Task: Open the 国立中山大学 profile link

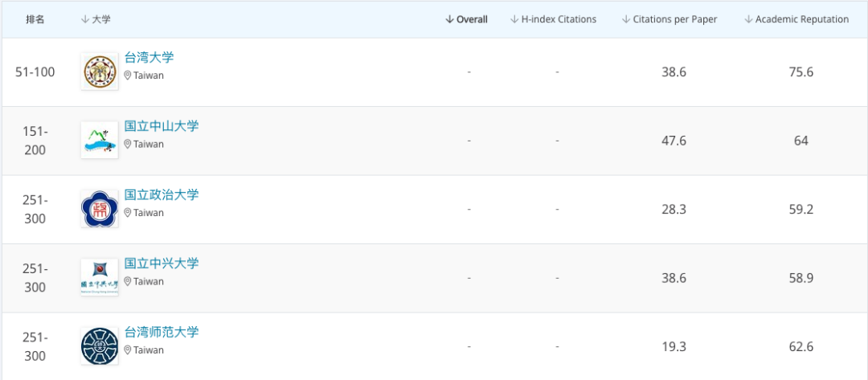Action: pos(162,126)
